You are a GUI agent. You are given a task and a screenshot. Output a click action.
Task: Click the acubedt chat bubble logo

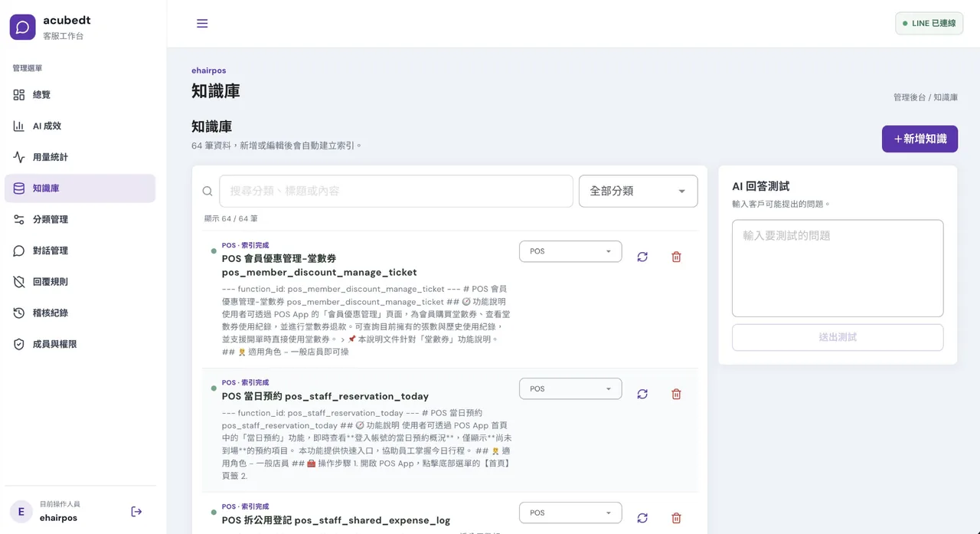click(23, 27)
